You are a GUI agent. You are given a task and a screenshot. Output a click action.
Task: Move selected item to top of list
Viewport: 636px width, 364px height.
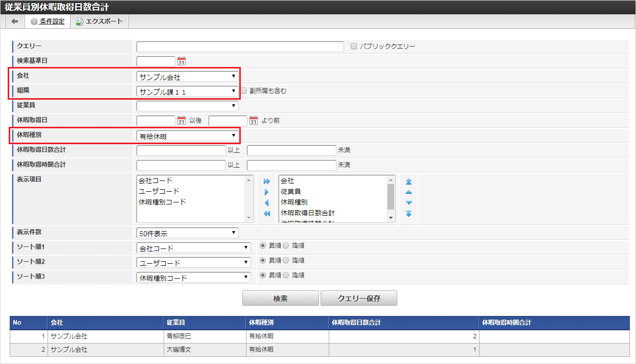(x=408, y=181)
